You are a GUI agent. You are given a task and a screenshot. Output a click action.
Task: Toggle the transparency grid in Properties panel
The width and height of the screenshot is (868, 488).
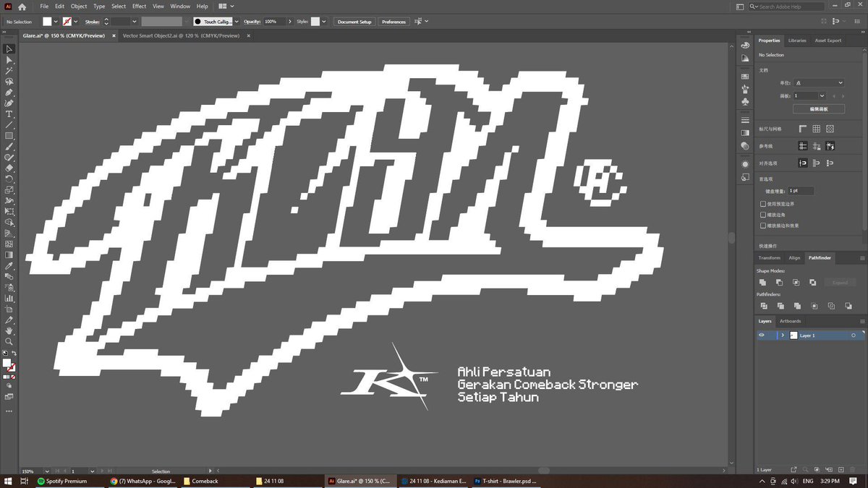pyautogui.click(x=830, y=129)
